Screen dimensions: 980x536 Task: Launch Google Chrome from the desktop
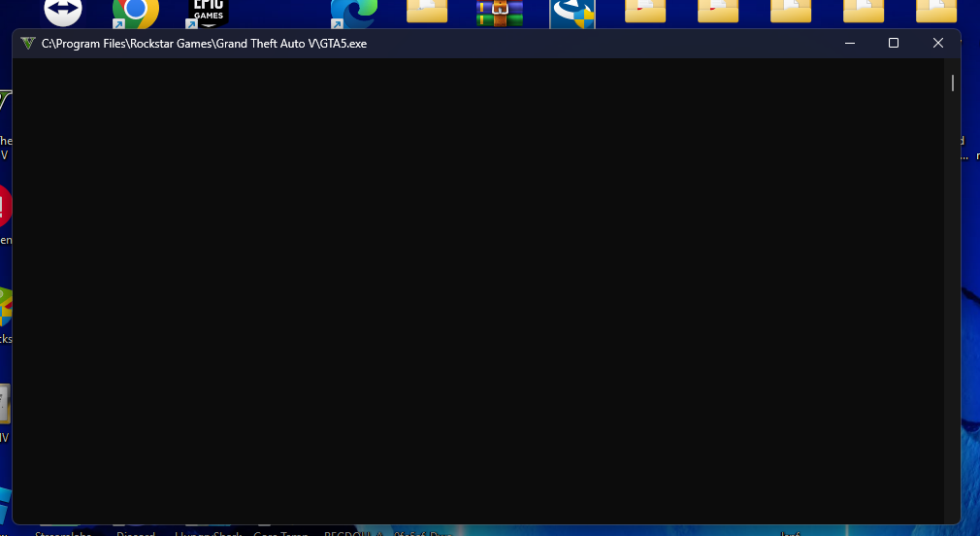(135, 13)
